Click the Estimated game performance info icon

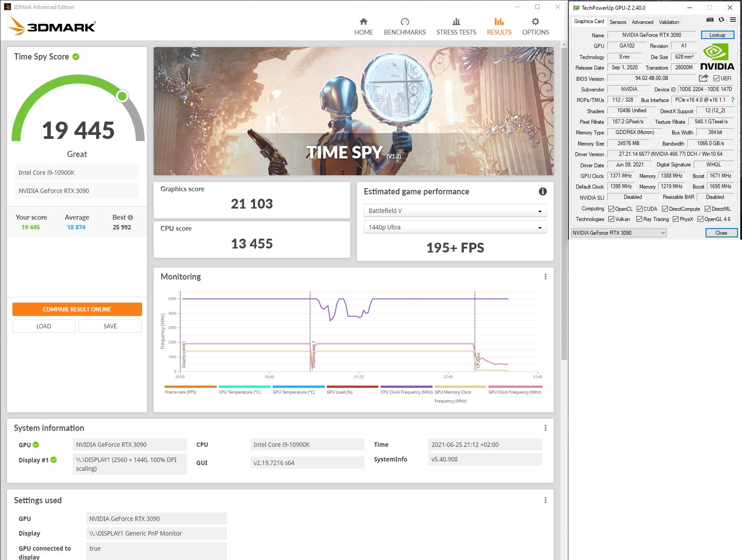click(543, 192)
